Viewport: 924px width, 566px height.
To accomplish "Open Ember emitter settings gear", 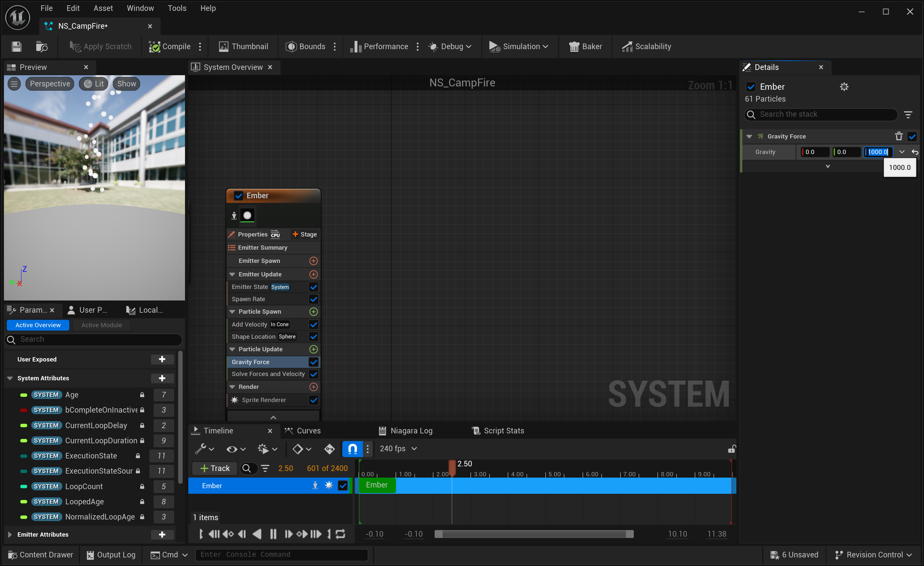I will tap(844, 87).
